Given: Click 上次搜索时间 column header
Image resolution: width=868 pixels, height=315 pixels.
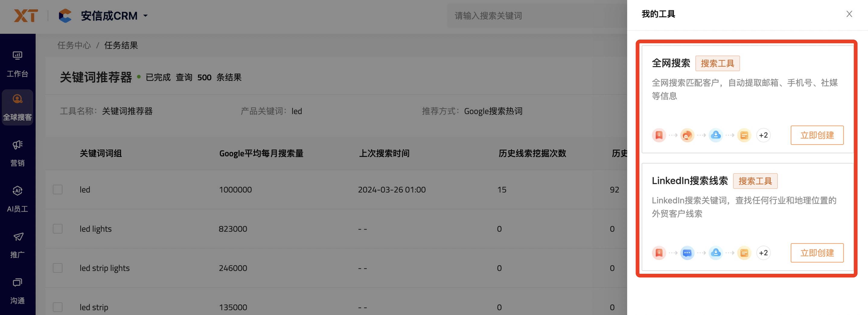Looking at the screenshot, I should point(384,153).
